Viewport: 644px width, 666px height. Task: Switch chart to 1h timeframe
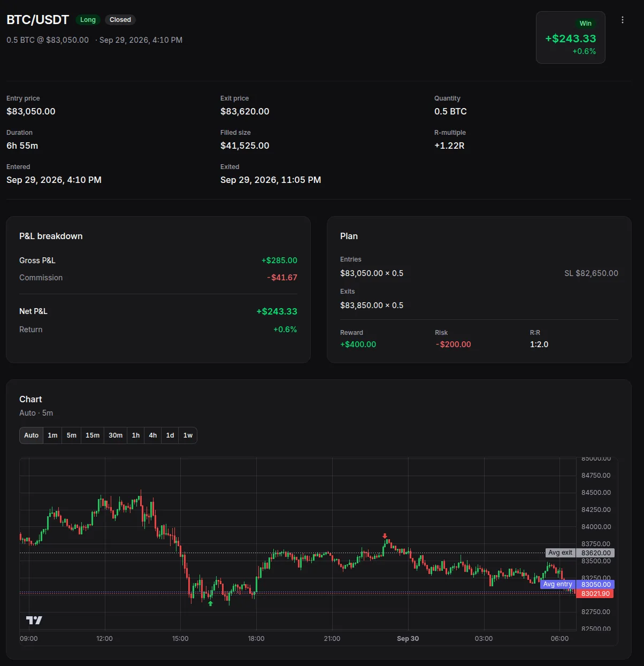136,435
